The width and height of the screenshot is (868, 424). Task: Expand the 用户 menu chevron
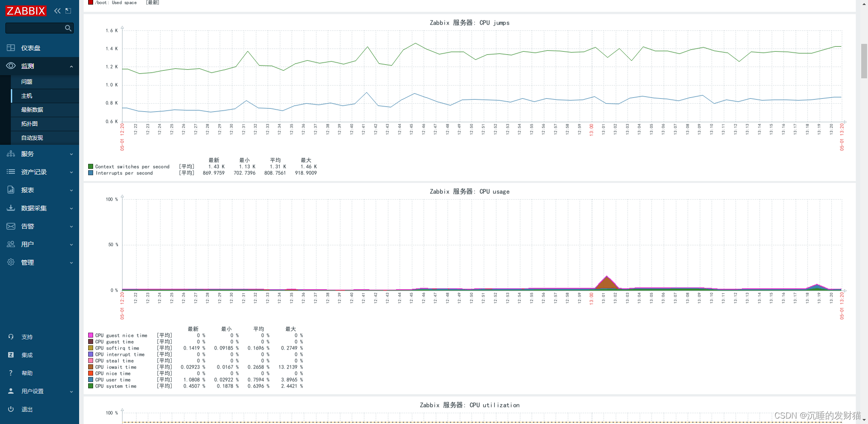point(71,245)
